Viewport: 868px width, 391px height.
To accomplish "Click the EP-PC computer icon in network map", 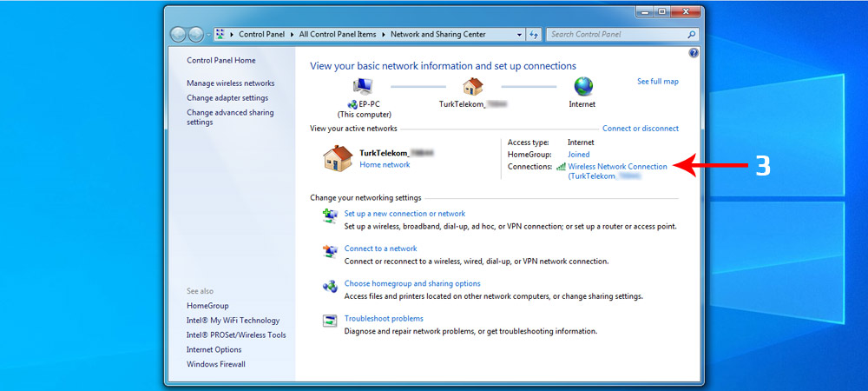I will (x=363, y=86).
